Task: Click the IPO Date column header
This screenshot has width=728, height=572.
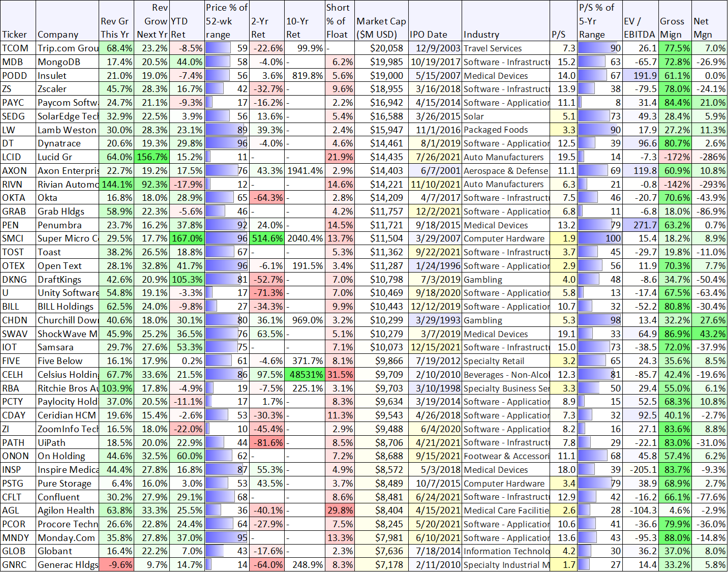Action: click(x=435, y=21)
